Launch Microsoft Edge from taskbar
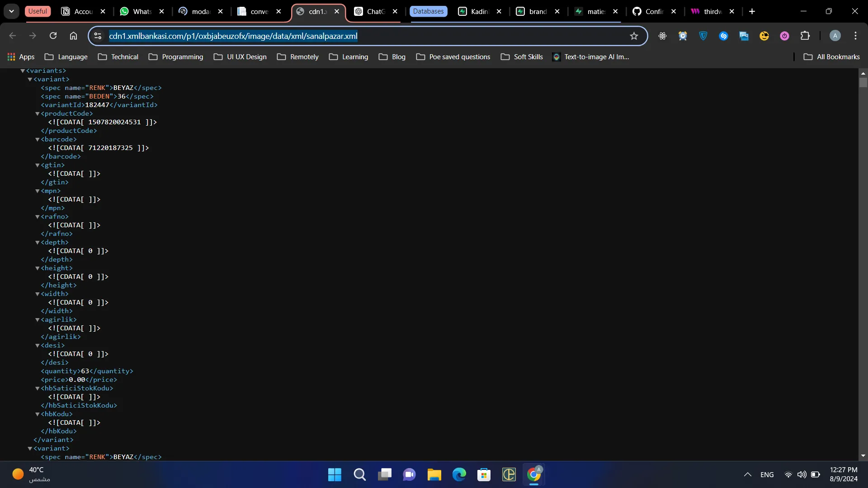 (459, 474)
